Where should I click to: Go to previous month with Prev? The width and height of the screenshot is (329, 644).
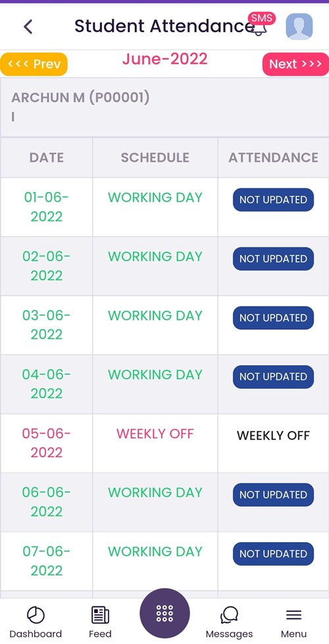34,64
